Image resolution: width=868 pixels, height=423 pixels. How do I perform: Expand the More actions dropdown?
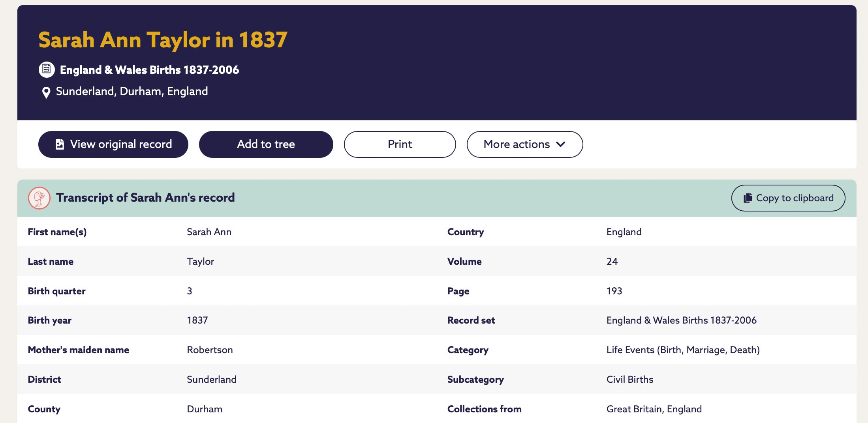[x=525, y=144]
